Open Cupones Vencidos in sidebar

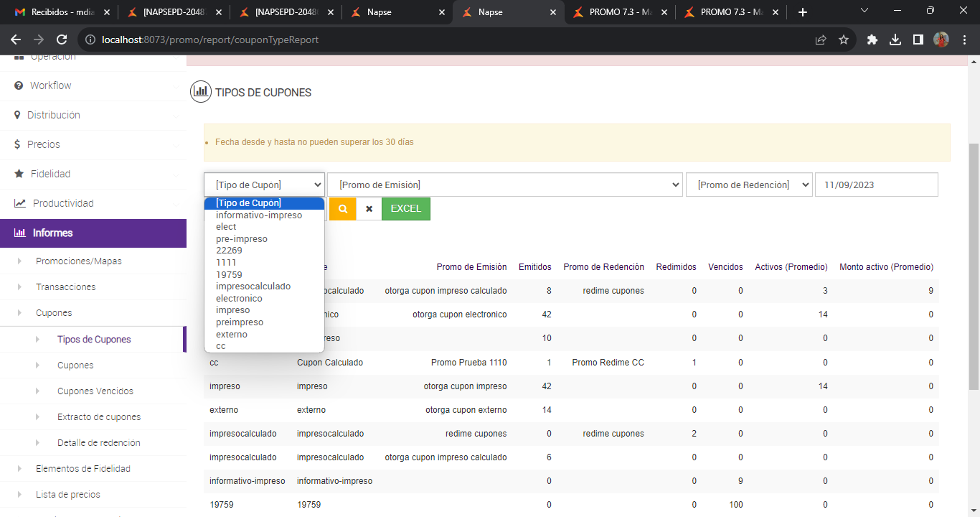point(95,391)
